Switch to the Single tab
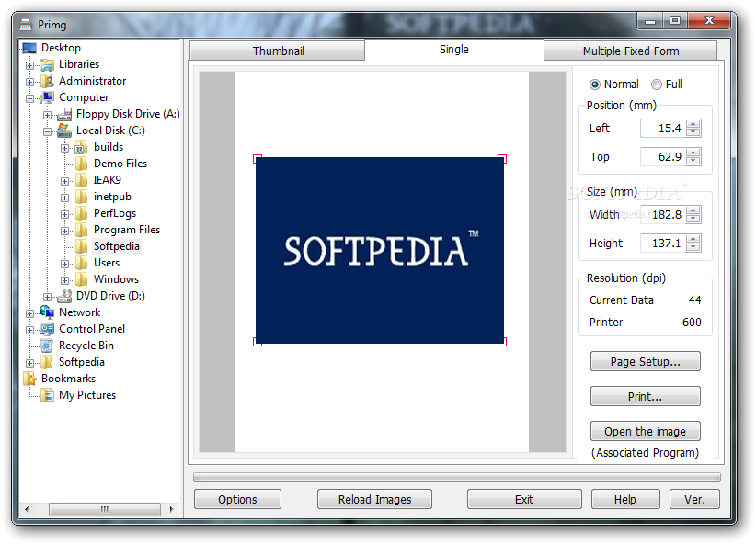 click(453, 49)
